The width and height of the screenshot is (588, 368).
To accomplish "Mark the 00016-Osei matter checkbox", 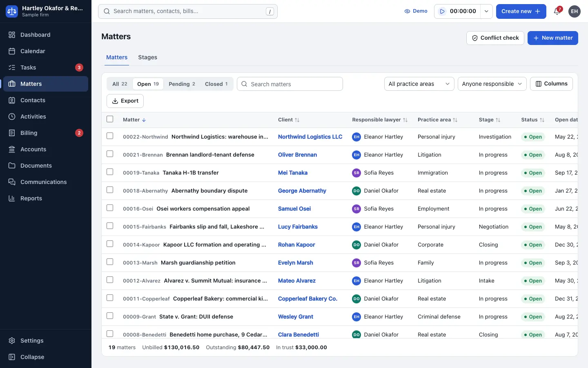I will (x=110, y=208).
